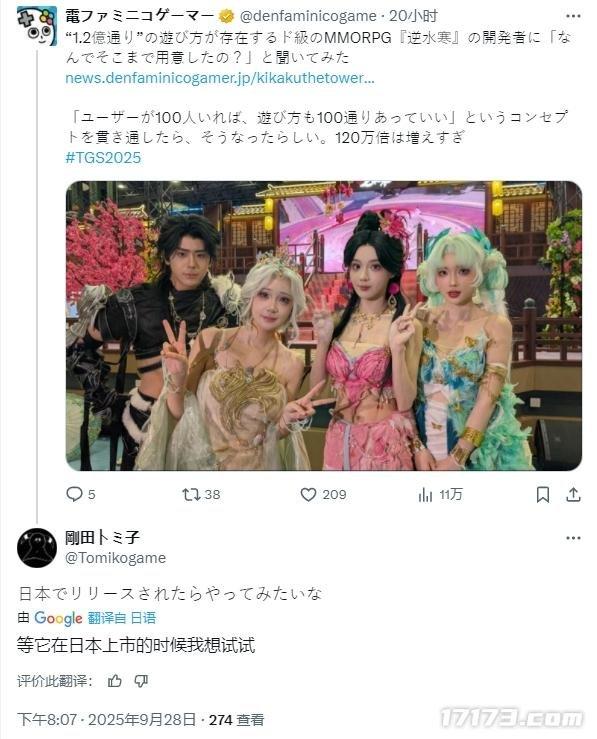Retweet the 電ファミニコゲーマー post
The height and width of the screenshot is (739, 597).
click(191, 494)
